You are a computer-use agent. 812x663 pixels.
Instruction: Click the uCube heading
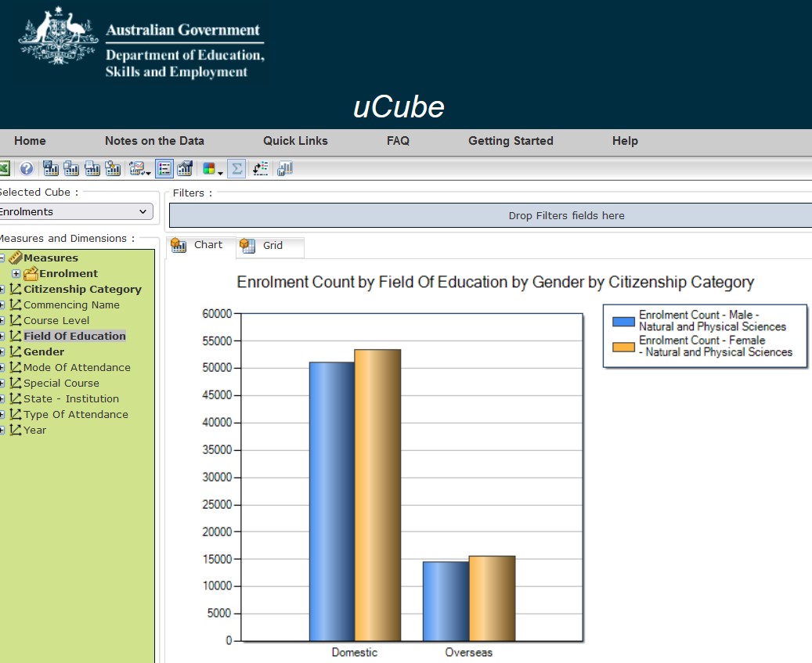point(399,107)
